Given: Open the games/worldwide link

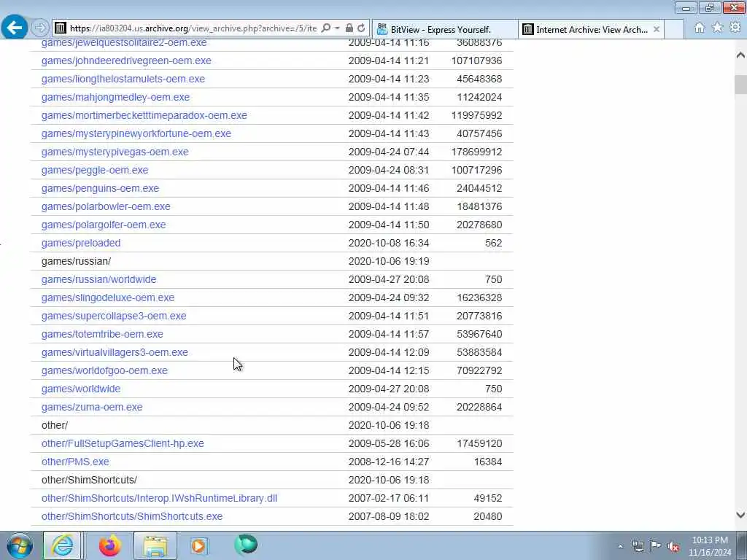Looking at the screenshot, I should (81, 389).
